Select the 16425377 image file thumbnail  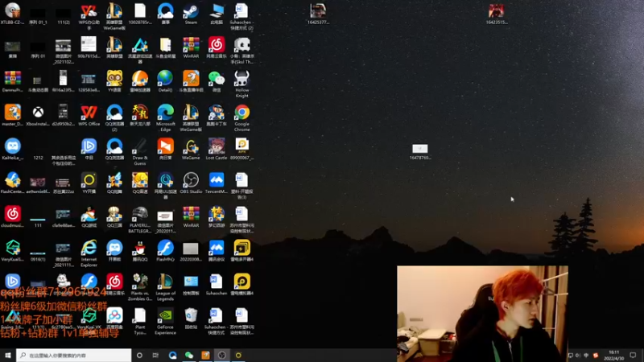coord(318,11)
